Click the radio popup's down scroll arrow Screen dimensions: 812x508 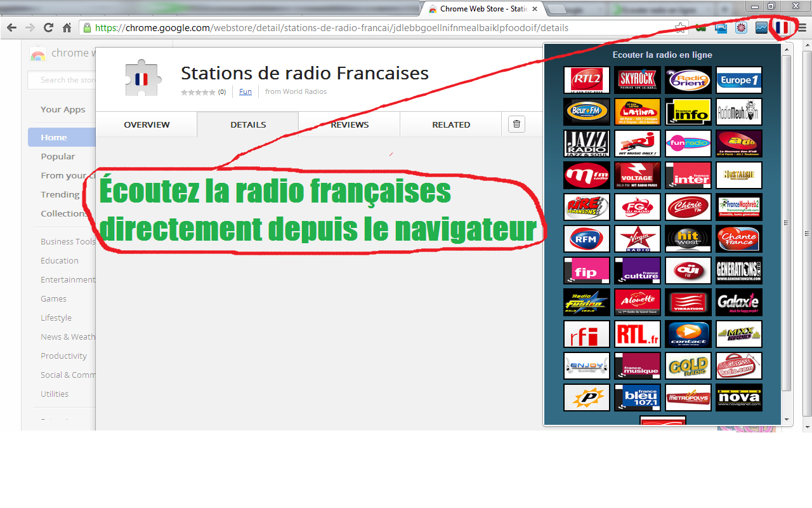tap(787, 420)
